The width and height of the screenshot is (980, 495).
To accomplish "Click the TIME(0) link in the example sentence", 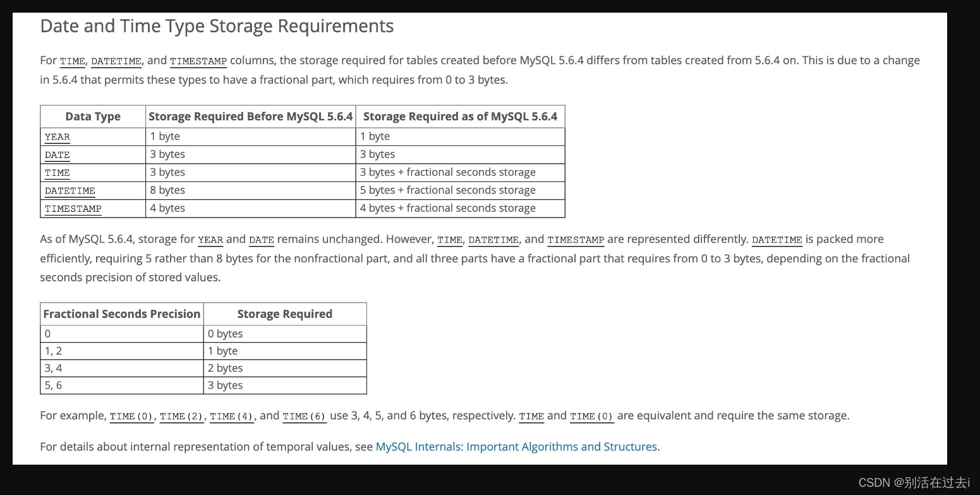I will tap(131, 417).
